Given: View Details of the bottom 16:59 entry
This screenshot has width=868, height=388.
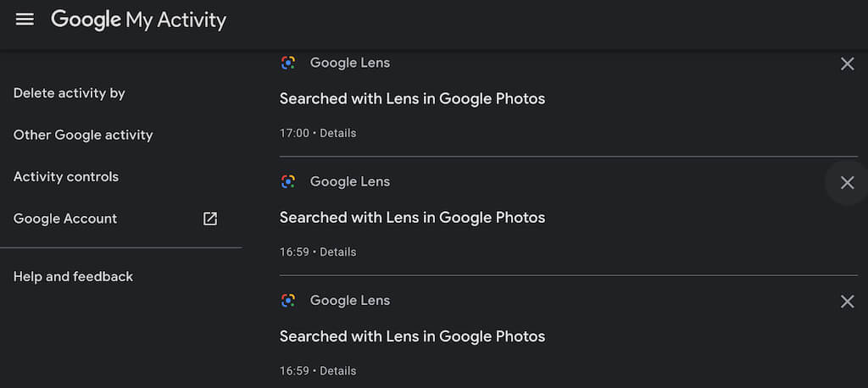Looking at the screenshot, I should (338, 370).
